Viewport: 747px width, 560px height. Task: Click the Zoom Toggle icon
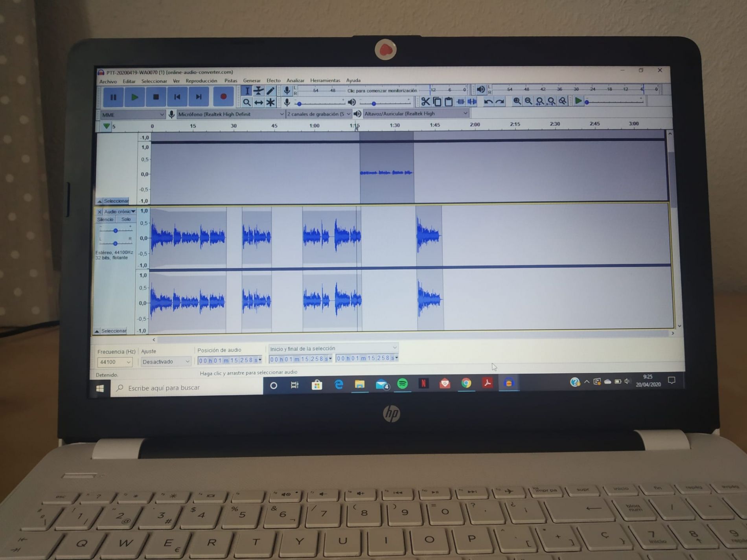[x=563, y=101]
